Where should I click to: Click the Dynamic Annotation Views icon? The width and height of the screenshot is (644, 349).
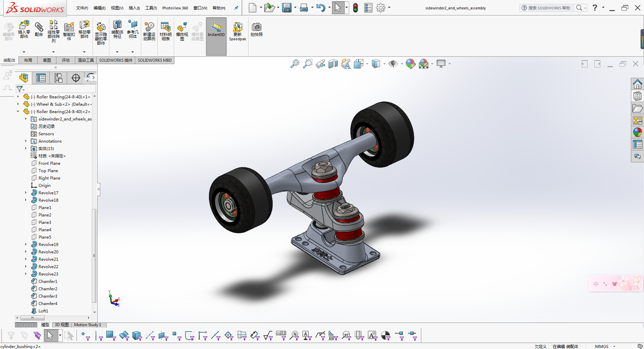click(346, 64)
